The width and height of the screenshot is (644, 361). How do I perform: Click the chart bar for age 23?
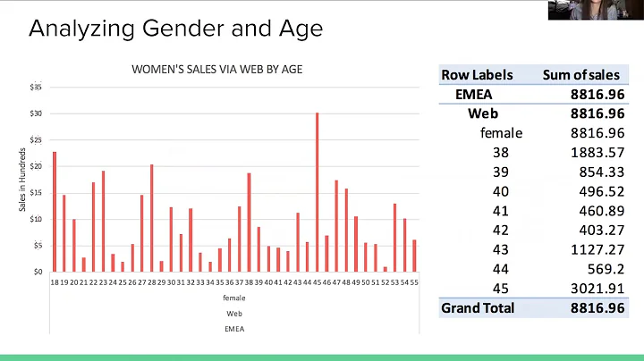103,221
